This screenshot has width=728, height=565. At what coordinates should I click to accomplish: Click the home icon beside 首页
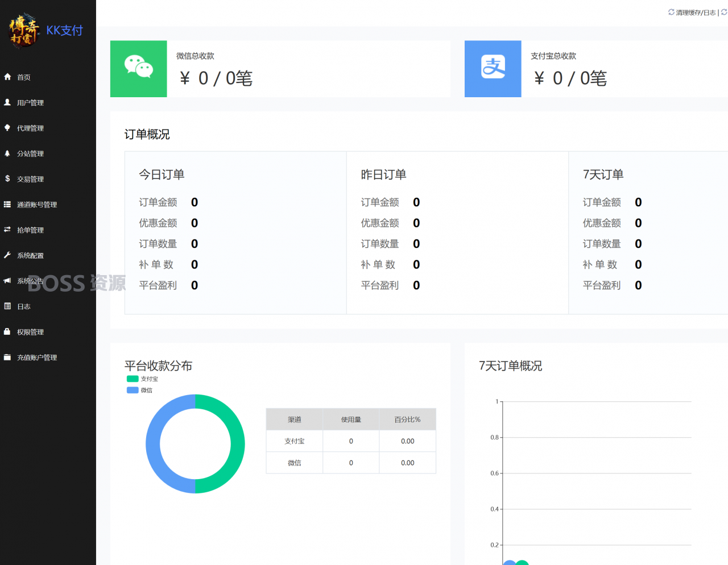tap(7, 77)
